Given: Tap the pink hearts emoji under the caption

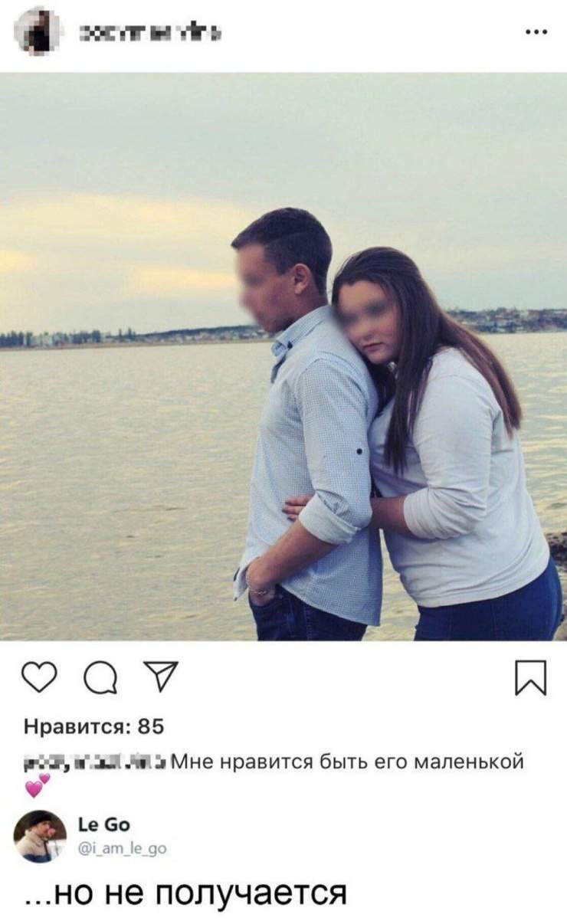Looking at the screenshot, I should tap(37, 785).
